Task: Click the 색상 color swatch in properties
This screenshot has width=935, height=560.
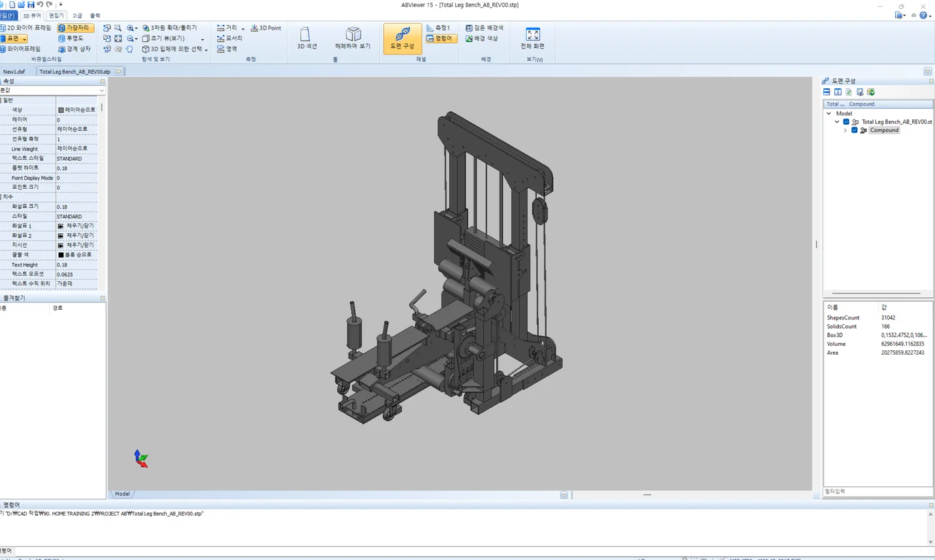Action: coord(61,110)
